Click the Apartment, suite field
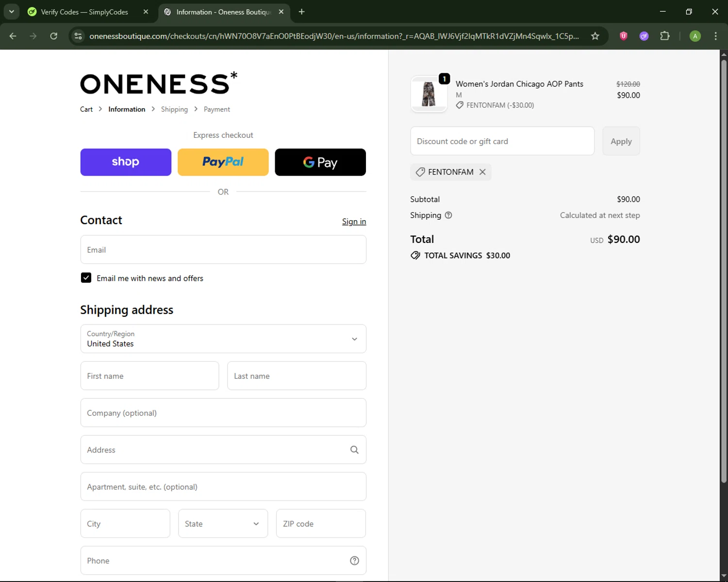Screen dimensions: 728x582 coord(223,486)
